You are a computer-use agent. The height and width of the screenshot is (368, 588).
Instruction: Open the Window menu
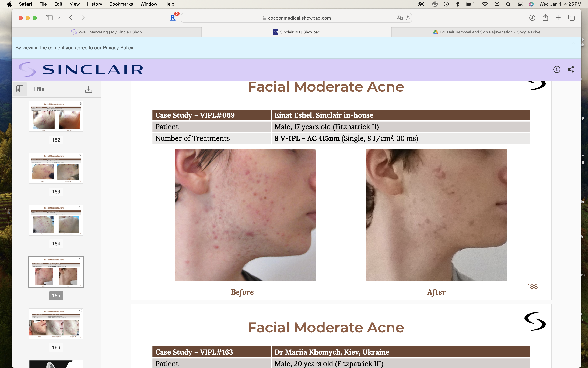149,4
